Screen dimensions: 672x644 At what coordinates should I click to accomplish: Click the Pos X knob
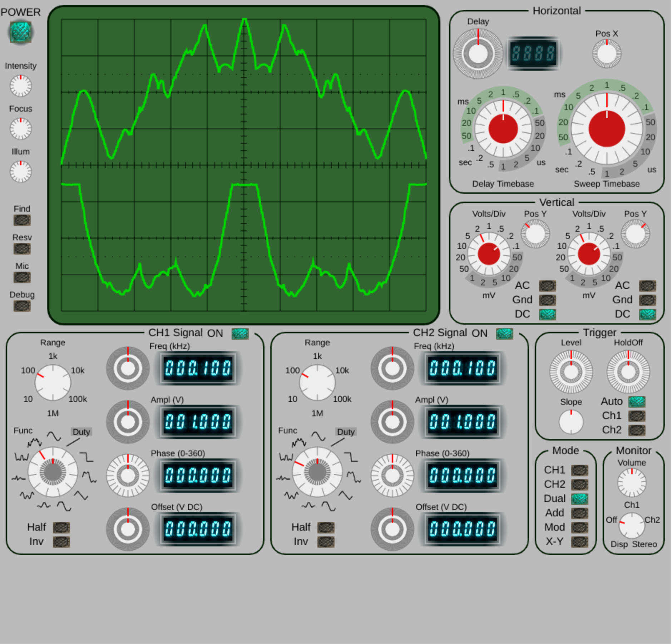(607, 54)
